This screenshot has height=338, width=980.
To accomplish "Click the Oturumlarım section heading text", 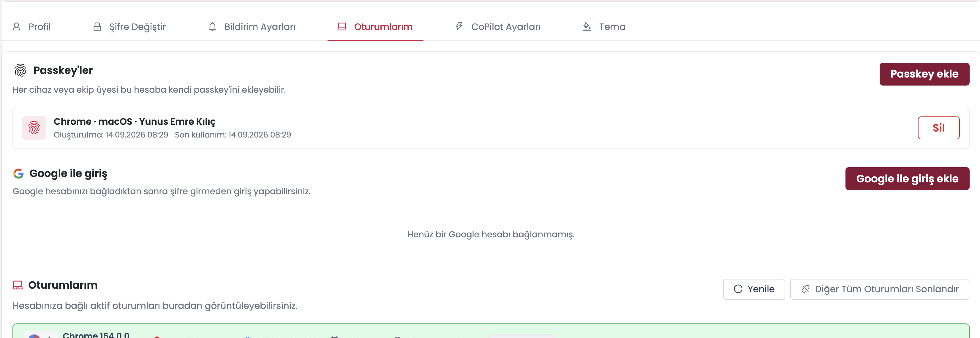I will pyautogui.click(x=63, y=285).
